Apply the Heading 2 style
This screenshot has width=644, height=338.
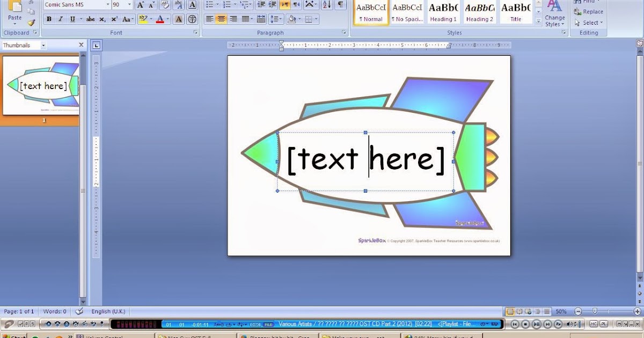[x=480, y=12]
